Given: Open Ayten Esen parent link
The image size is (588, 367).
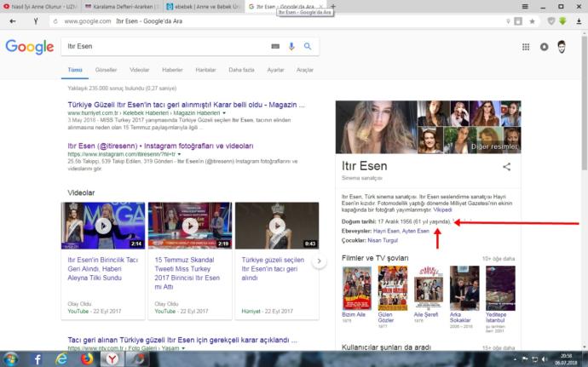Looking at the screenshot, I should click(416, 231).
